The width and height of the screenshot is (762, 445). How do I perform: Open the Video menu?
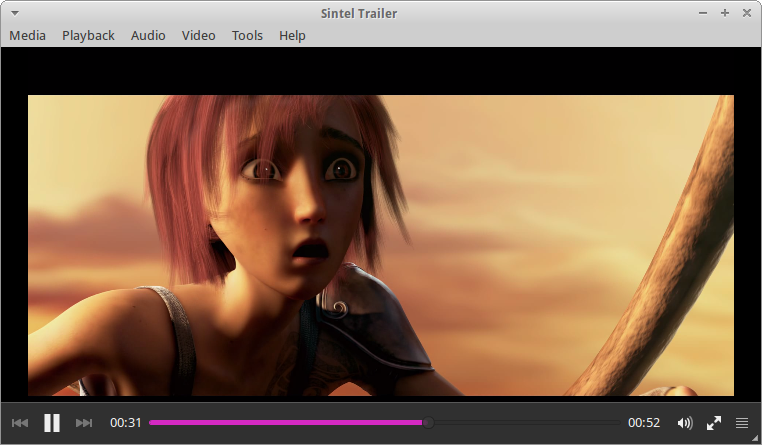(x=198, y=35)
